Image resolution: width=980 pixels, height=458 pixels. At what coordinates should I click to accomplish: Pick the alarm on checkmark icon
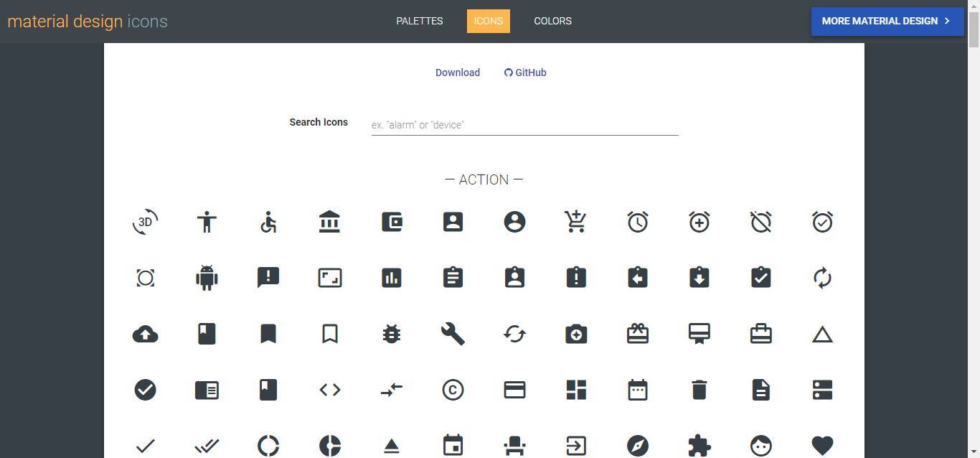pyautogui.click(x=822, y=222)
